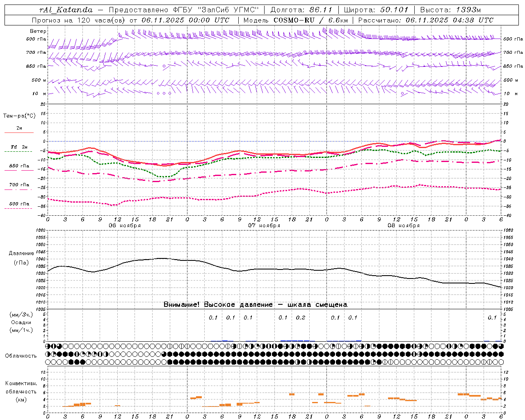Select the longitude value Долгота: 86.11

pyautogui.click(x=301, y=10)
